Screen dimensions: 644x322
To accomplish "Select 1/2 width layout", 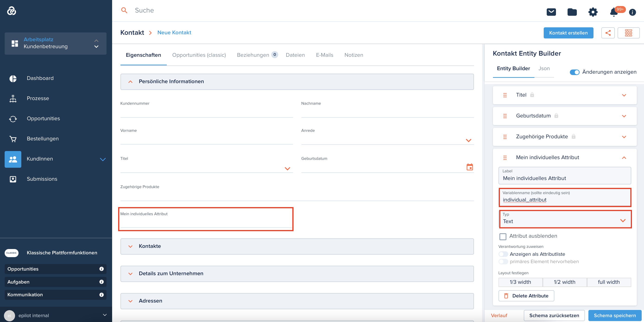I will pyautogui.click(x=565, y=282).
